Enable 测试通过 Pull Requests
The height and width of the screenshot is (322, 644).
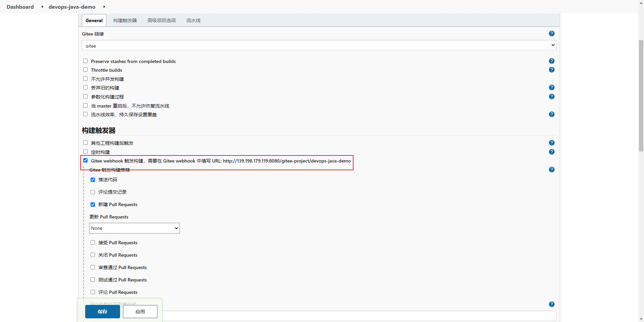[93, 280]
